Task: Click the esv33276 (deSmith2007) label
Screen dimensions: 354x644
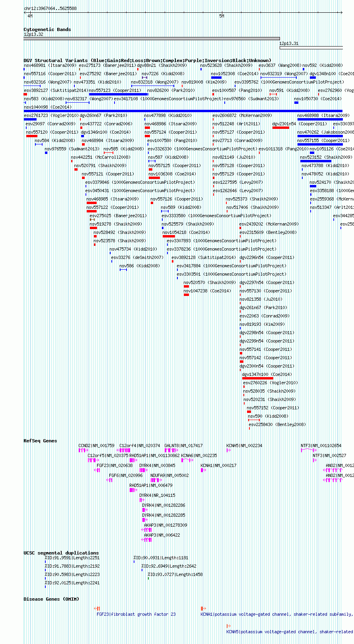Action: (137, 257)
